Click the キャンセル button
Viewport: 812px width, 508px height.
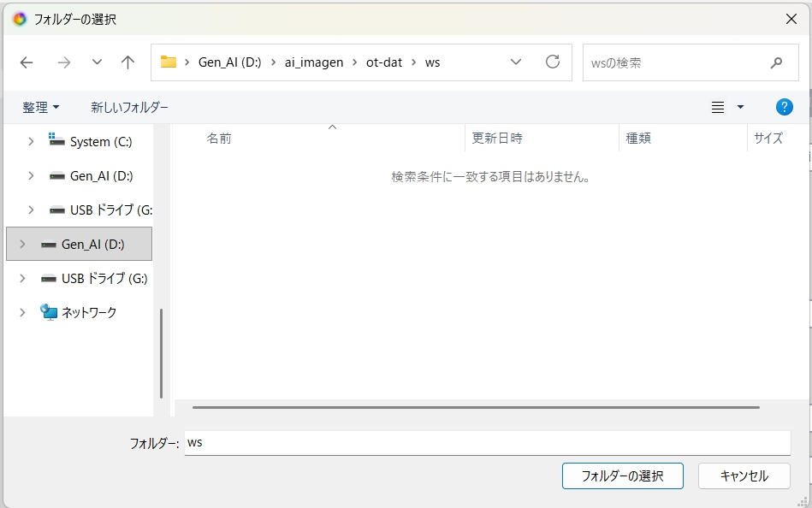pos(744,476)
